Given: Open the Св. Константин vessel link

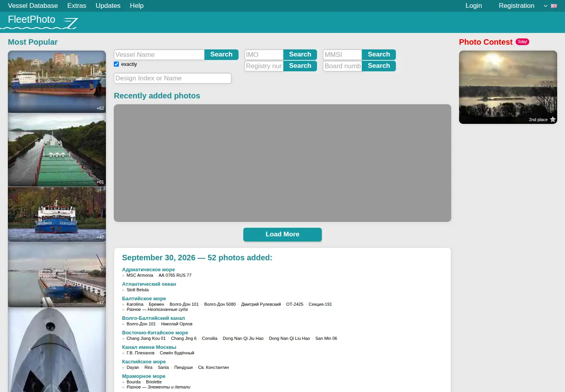Looking at the screenshot, I should coord(213,367).
